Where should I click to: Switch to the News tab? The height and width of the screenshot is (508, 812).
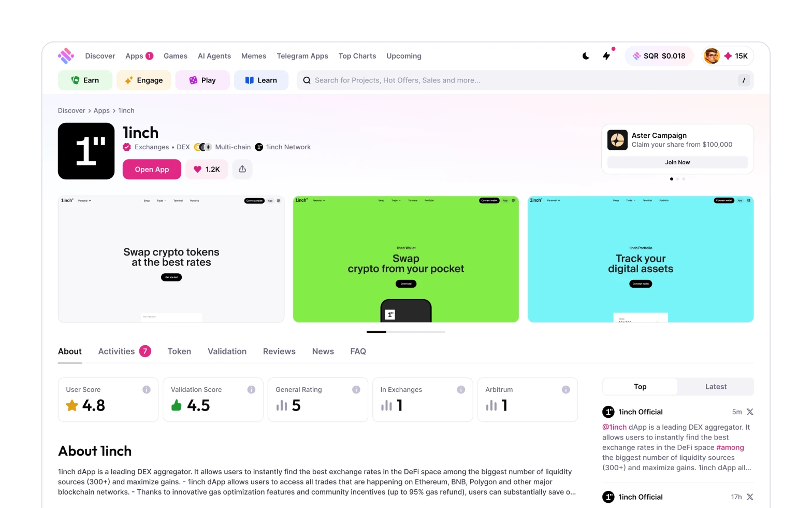(323, 351)
